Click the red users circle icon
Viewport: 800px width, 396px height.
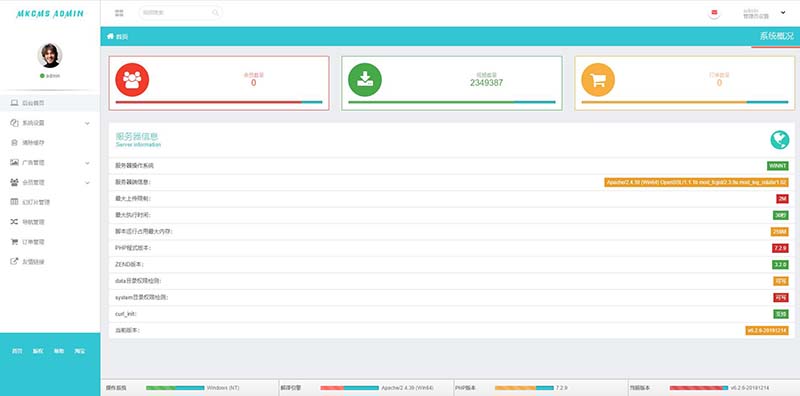[132, 80]
